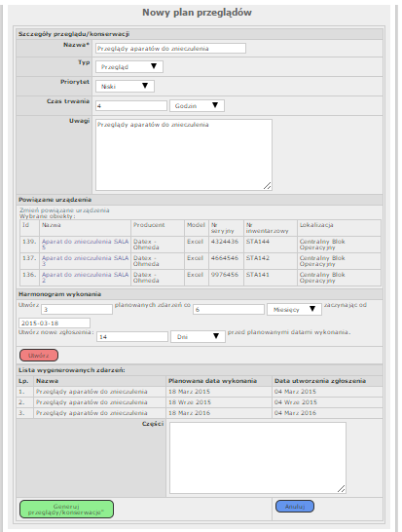Click inside the Uwagi text area
This screenshot has width=402, height=532.
pyautogui.click(x=184, y=155)
